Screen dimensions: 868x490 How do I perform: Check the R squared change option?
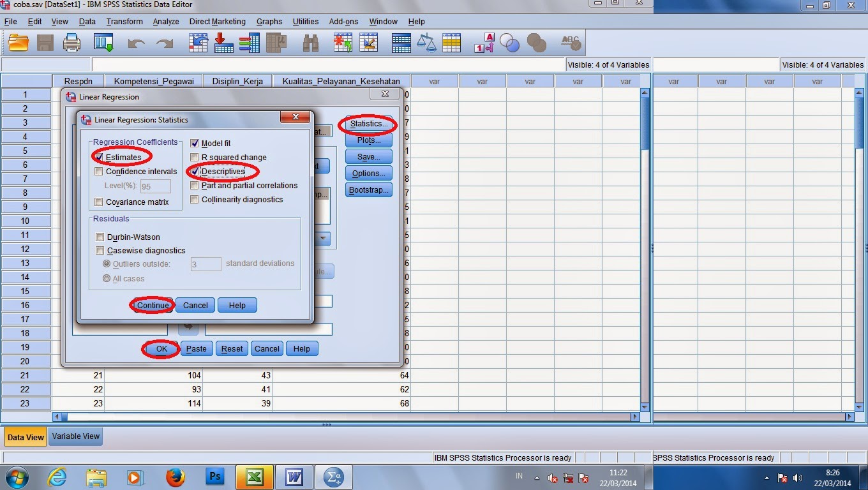tap(195, 158)
